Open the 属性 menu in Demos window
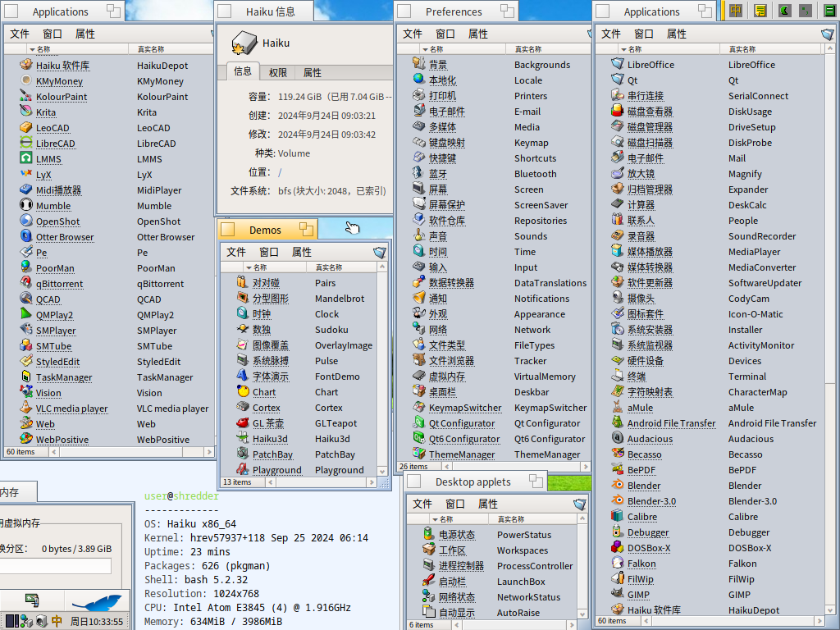 (302, 252)
